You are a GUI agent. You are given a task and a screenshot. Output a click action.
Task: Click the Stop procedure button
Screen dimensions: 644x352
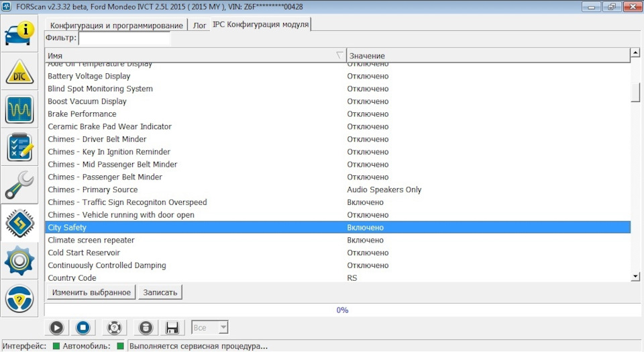tap(83, 328)
